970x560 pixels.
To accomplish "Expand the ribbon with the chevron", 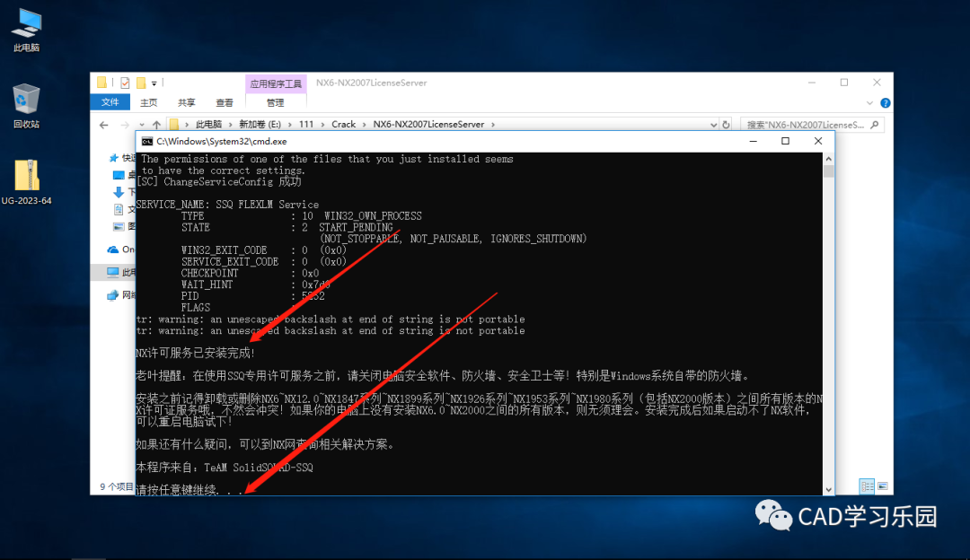I will point(869,102).
